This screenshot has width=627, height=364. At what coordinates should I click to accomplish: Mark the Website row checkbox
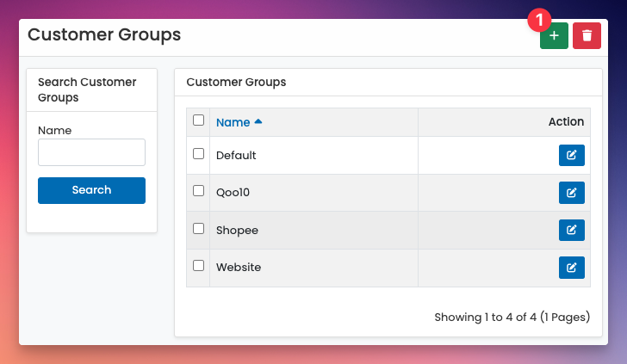pyautogui.click(x=199, y=266)
